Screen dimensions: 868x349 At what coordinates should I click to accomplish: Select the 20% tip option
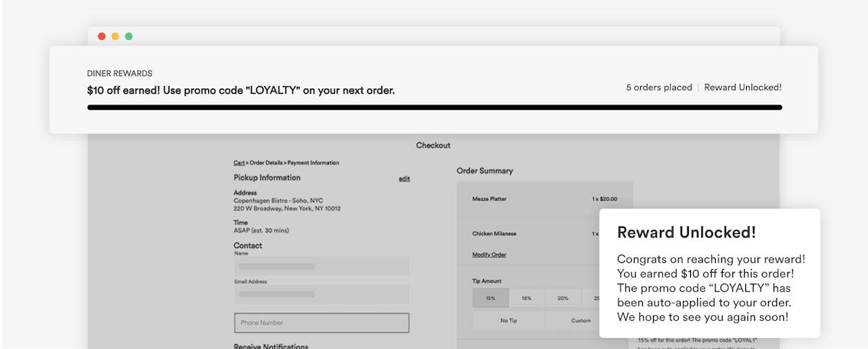point(564,298)
